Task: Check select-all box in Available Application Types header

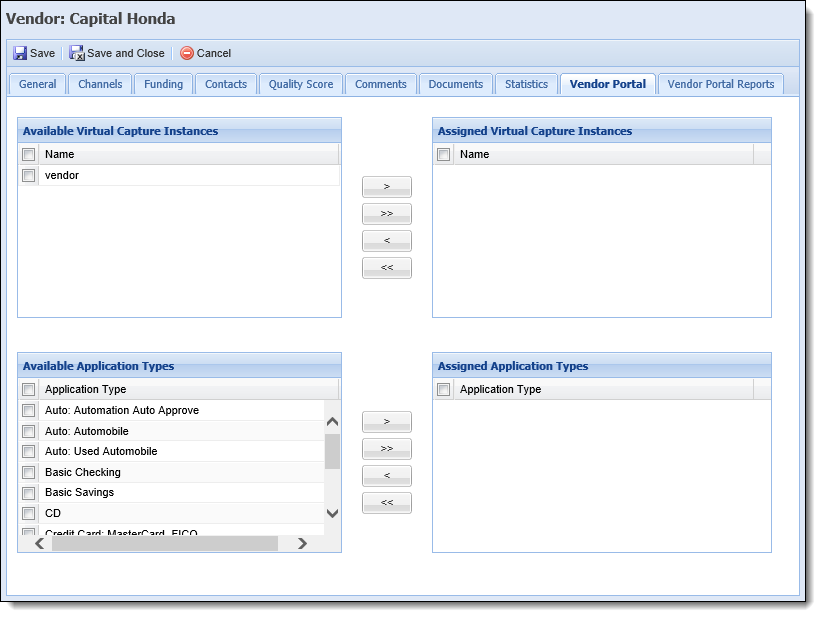Action: click(29, 390)
